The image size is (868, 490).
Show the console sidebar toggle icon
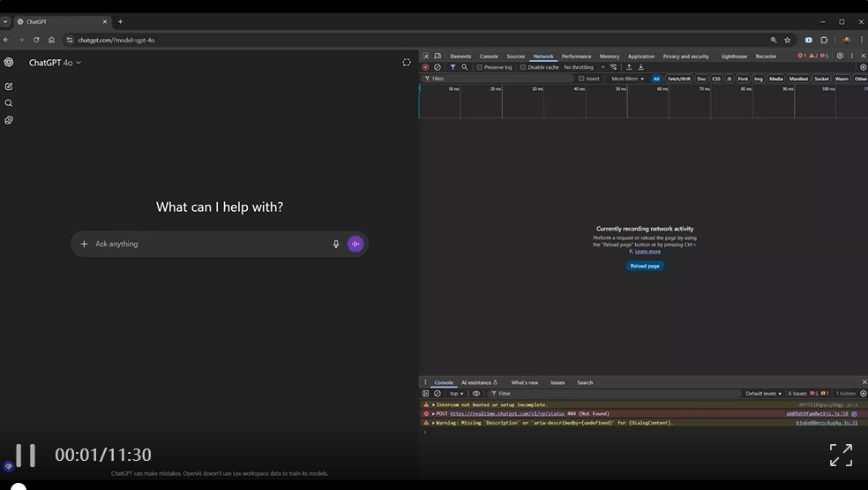point(426,394)
